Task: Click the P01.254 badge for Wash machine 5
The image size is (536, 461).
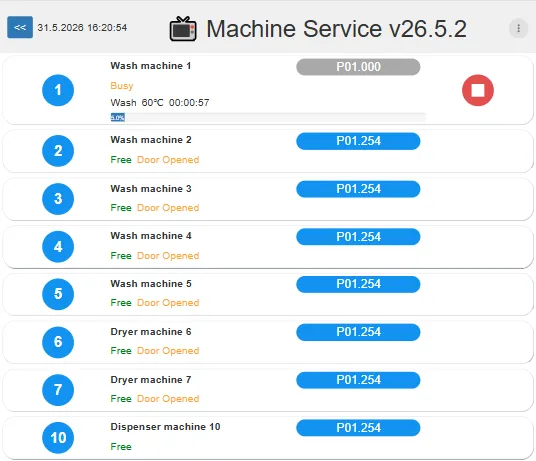Action: (x=358, y=284)
